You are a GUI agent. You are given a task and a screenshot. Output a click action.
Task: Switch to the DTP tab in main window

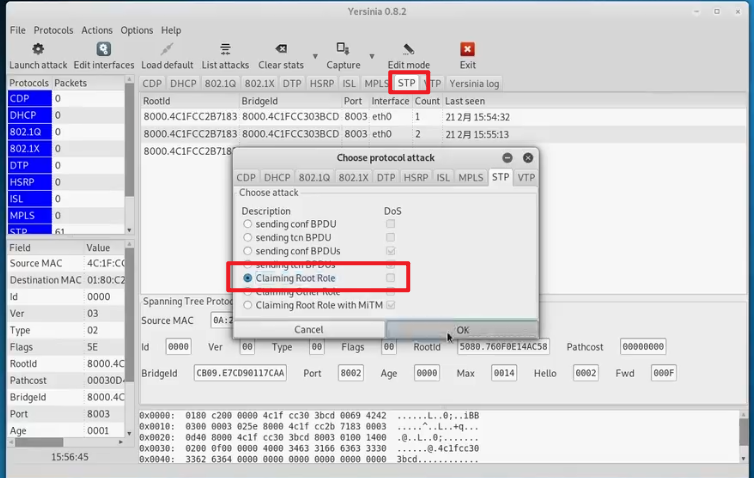292,84
